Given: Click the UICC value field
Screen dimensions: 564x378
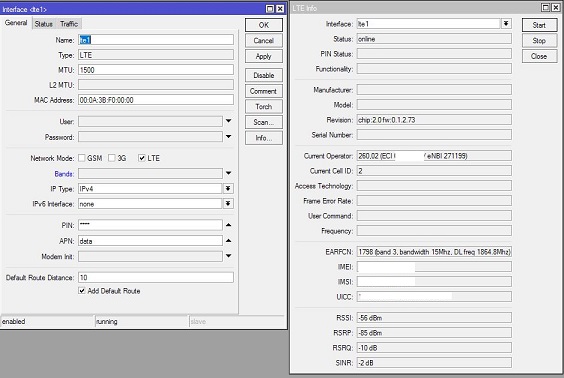Looking at the screenshot, I should point(434,297).
